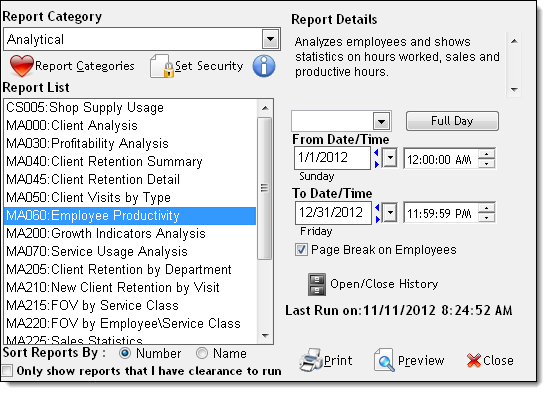Select MA050:Client Visits by Type report
Viewport: 548px width, 393px height.
[130, 198]
